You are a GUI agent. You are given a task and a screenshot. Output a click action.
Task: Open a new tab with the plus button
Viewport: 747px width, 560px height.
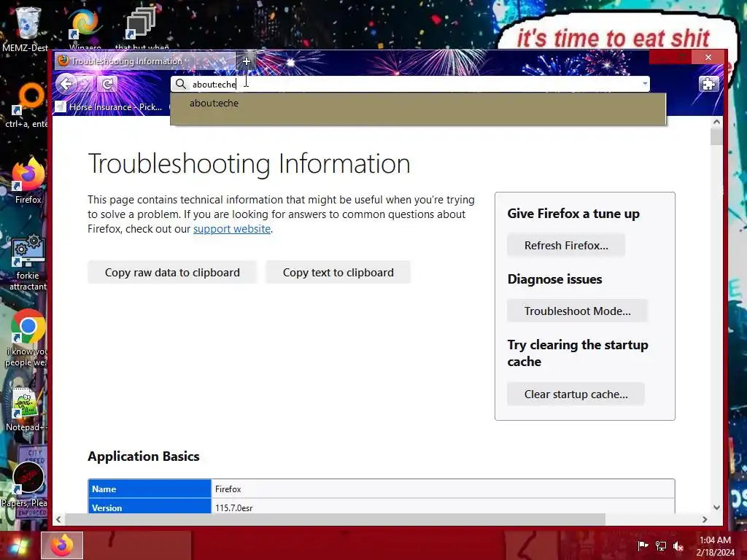pos(247,61)
